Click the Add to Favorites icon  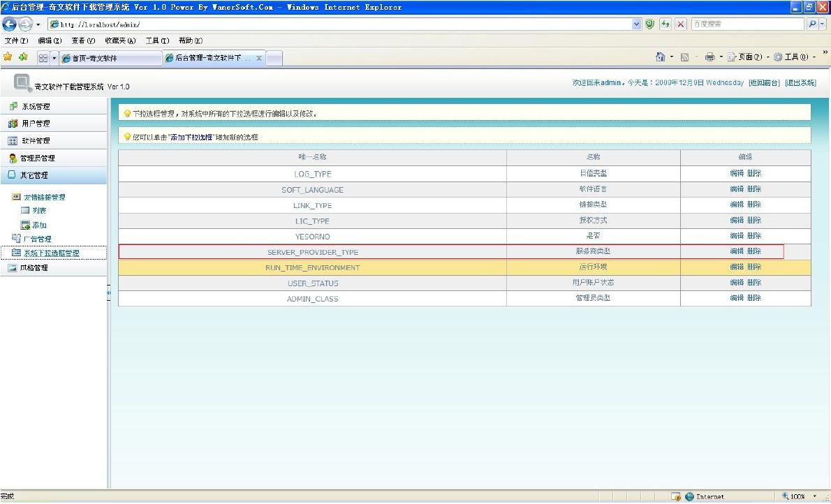pyautogui.click(x=23, y=57)
